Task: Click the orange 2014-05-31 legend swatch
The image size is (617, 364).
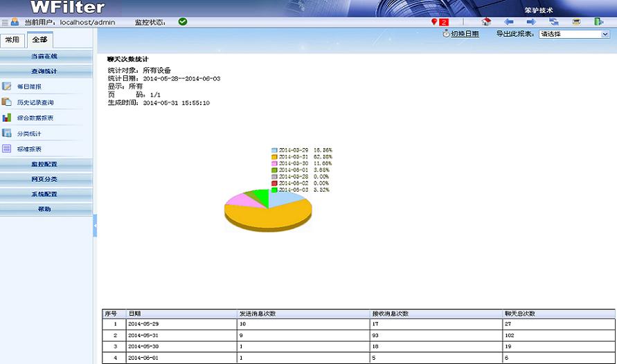Action: click(x=274, y=157)
